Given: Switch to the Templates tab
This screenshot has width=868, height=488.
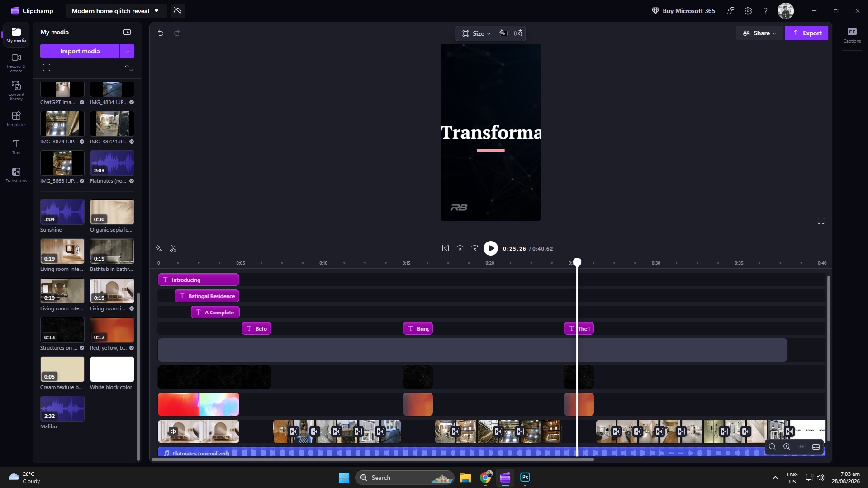Looking at the screenshot, I should click(16, 119).
